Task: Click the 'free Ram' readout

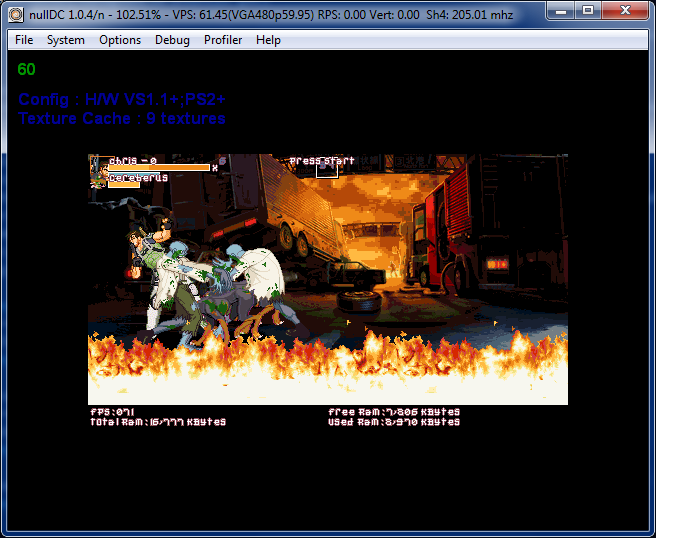Action: point(394,412)
